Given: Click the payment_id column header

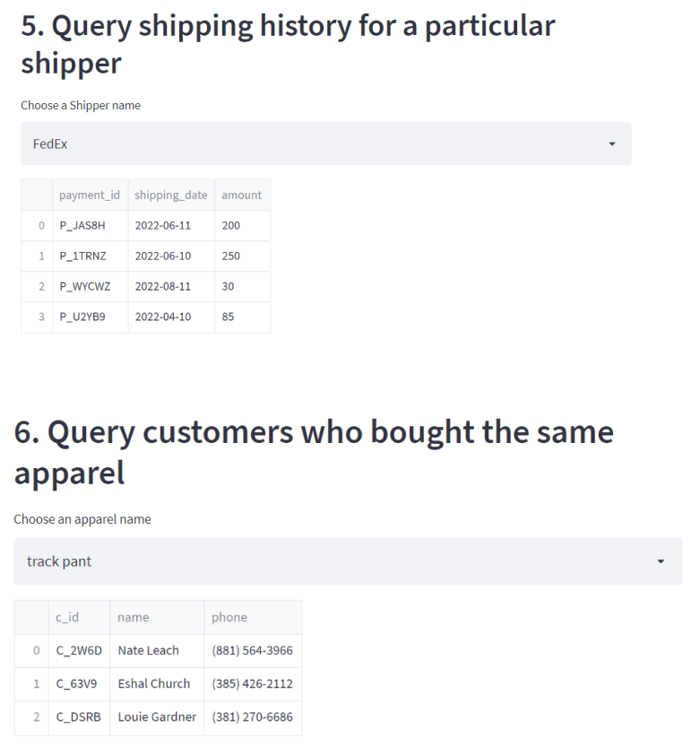Looking at the screenshot, I should point(90,195).
